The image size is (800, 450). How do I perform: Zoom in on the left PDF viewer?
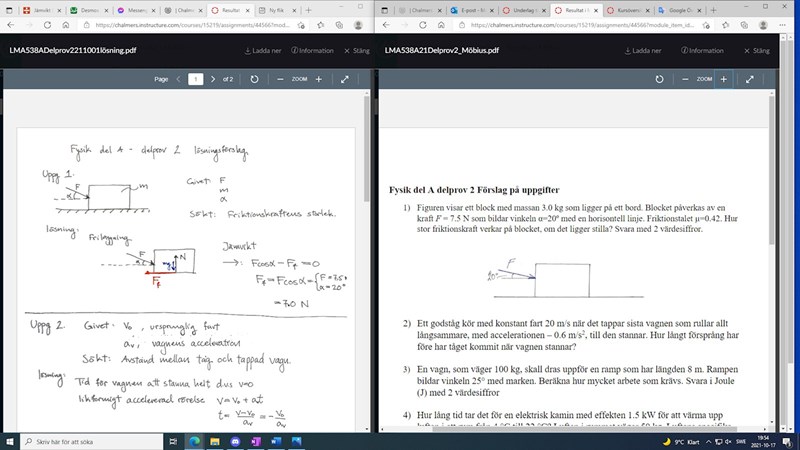[x=318, y=79]
